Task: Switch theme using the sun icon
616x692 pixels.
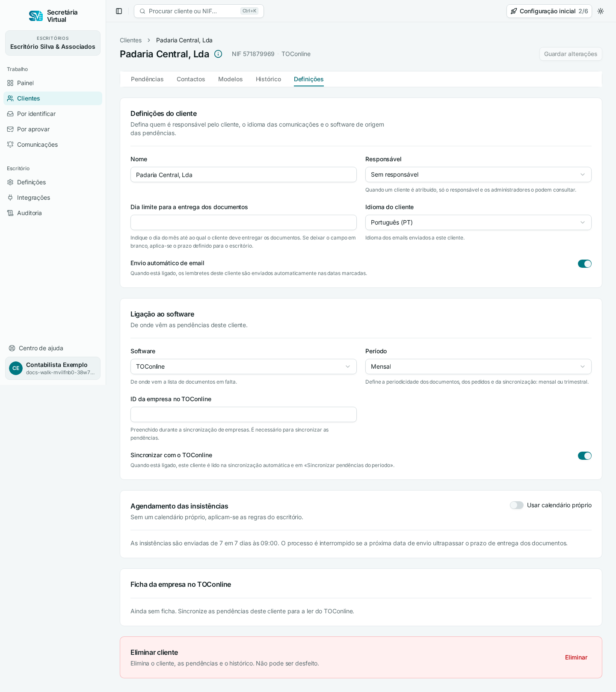Action: click(x=601, y=11)
